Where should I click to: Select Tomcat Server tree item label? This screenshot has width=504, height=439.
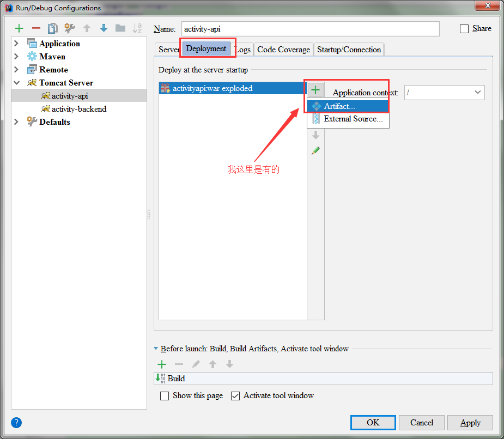click(x=66, y=83)
